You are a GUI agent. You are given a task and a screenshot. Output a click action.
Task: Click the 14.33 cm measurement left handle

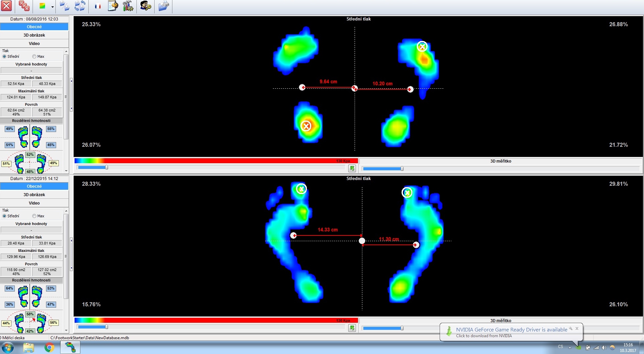293,235
